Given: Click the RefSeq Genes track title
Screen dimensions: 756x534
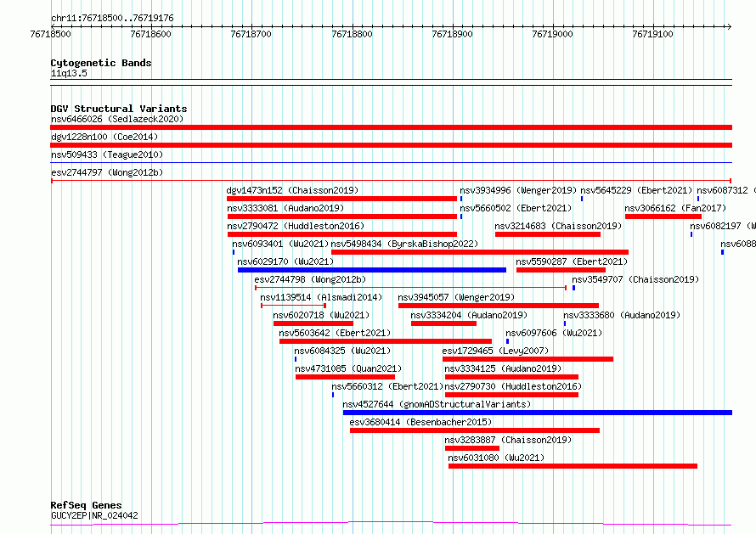Looking at the screenshot, I should point(86,505).
